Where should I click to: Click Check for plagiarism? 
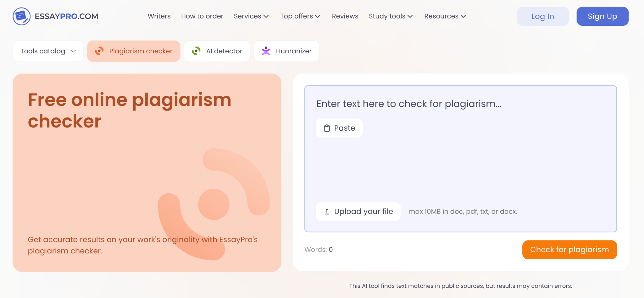pos(569,249)
